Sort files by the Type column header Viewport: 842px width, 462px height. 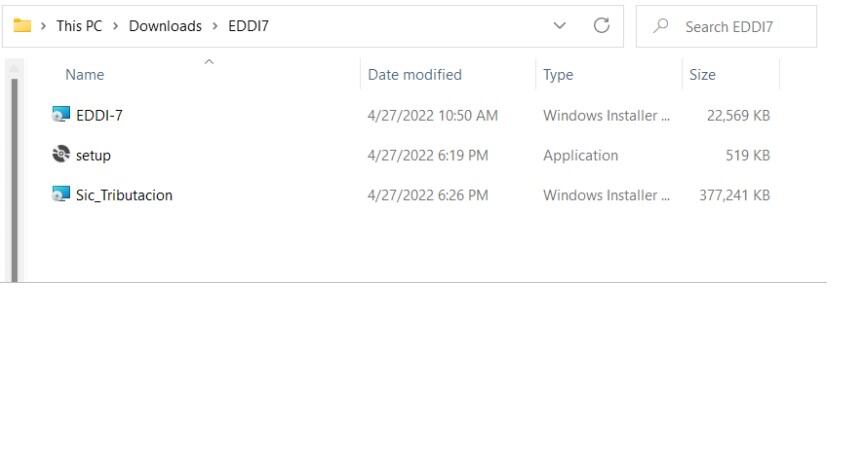pos(559,75)
